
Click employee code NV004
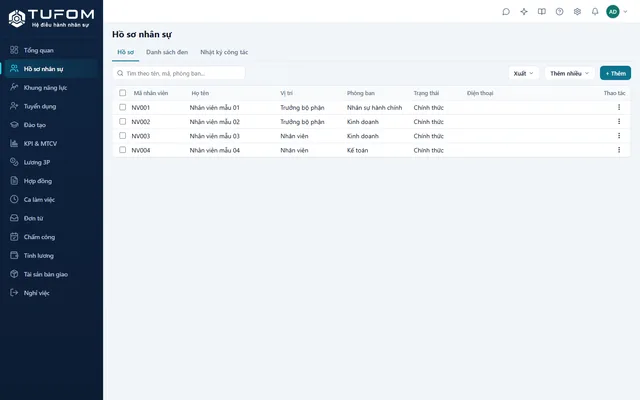pyautogui.click(x=141, y=150)
